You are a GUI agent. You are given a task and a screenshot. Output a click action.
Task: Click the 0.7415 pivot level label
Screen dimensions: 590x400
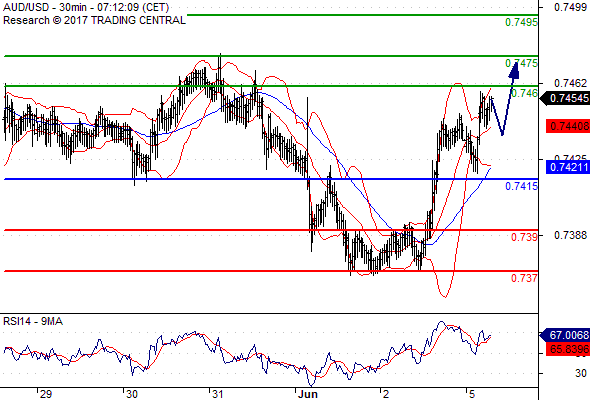(521, 186)
